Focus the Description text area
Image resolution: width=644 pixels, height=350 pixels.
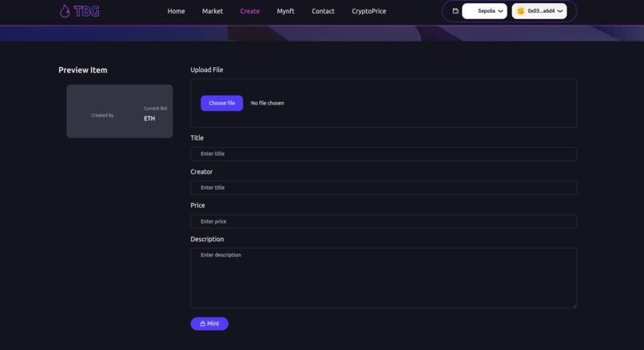point(384,278)
